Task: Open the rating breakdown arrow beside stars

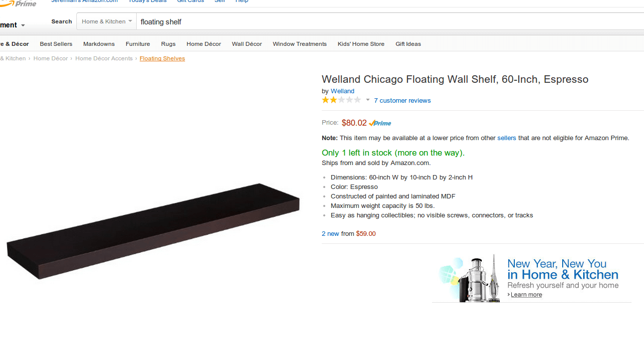Action: point(368,100)
